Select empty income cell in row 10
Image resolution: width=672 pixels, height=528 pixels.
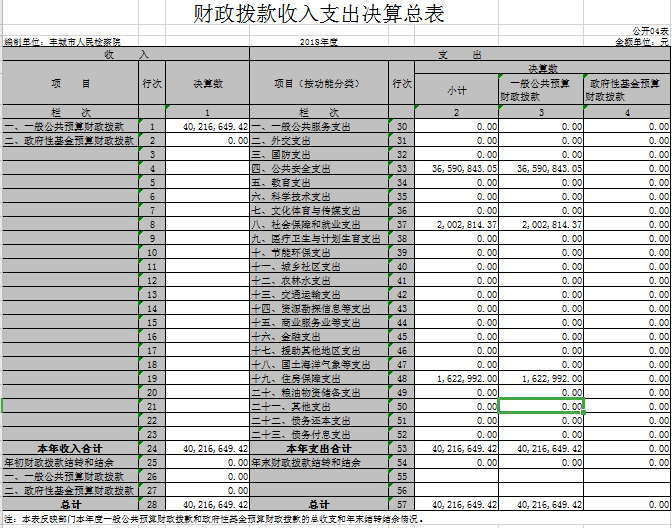coord(207,252)
